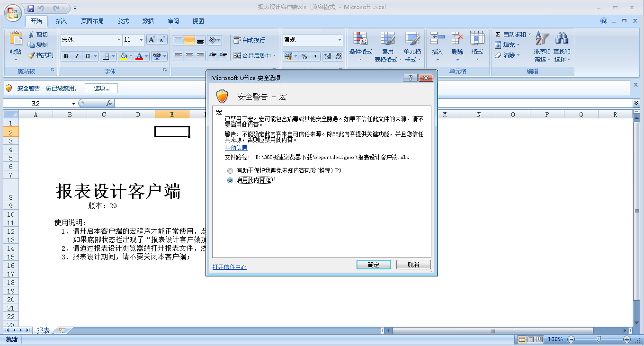Viewport: 644px width, 346px height.
Task: Open the 审阅 ribbon tab
Action: coord(173,21)
